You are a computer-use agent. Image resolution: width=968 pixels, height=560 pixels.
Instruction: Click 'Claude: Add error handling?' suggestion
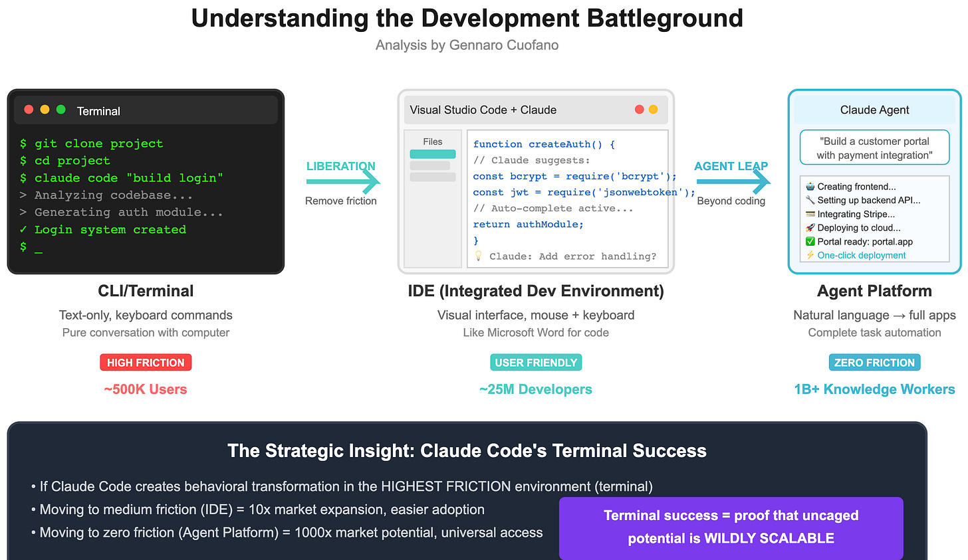click(572, 256)
